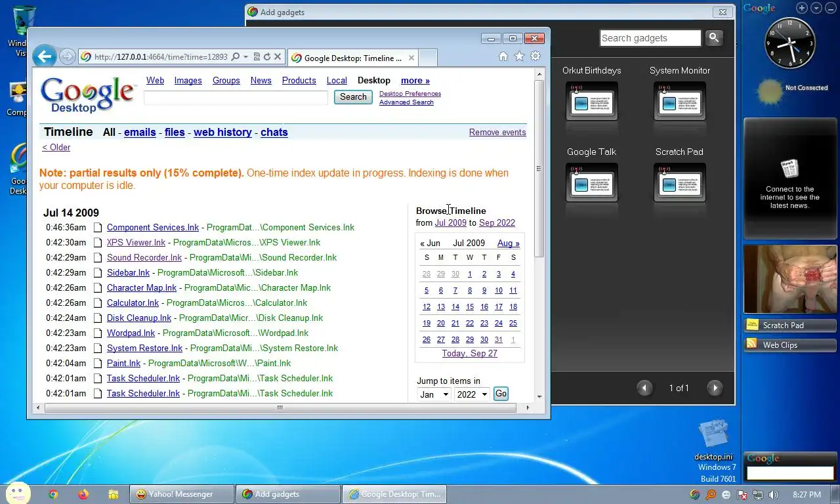840x504 pixels.
Task: Go to « Jun in calendar
Action: pos(430,243)
